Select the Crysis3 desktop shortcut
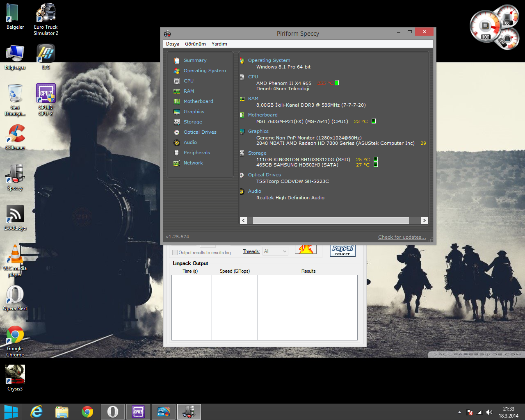 click(15, 378)
